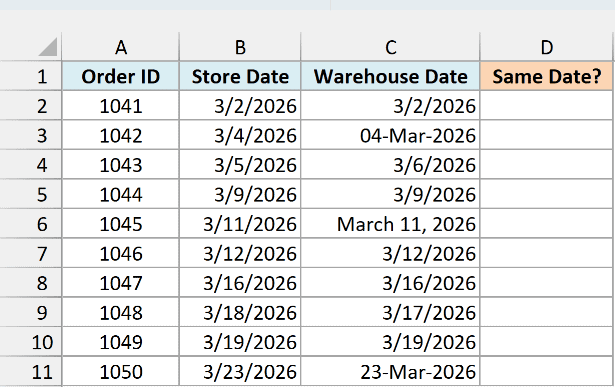Click the Order ID header cell
615x387 pixels.
point(120,76)
